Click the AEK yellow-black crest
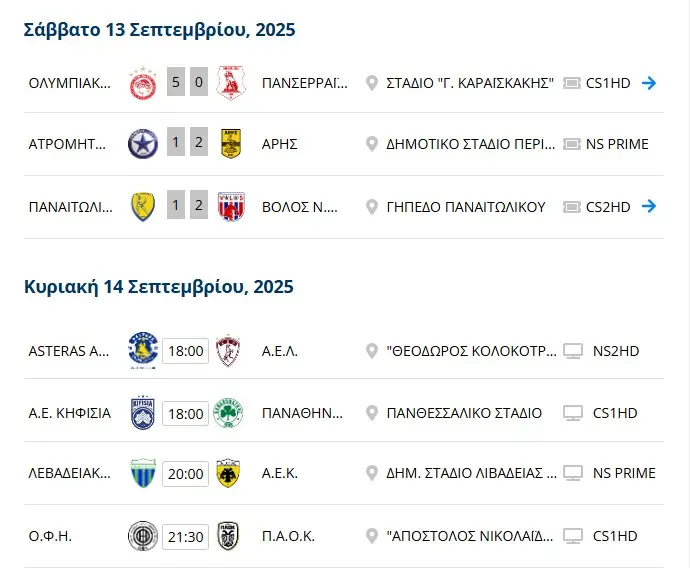 pos(229,473)
